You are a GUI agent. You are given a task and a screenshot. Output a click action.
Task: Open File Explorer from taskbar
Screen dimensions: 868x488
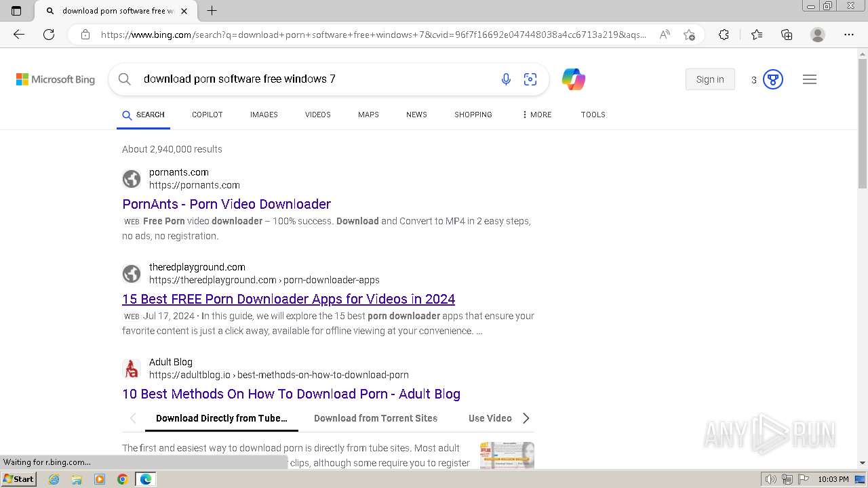click(x=77, y=479)
